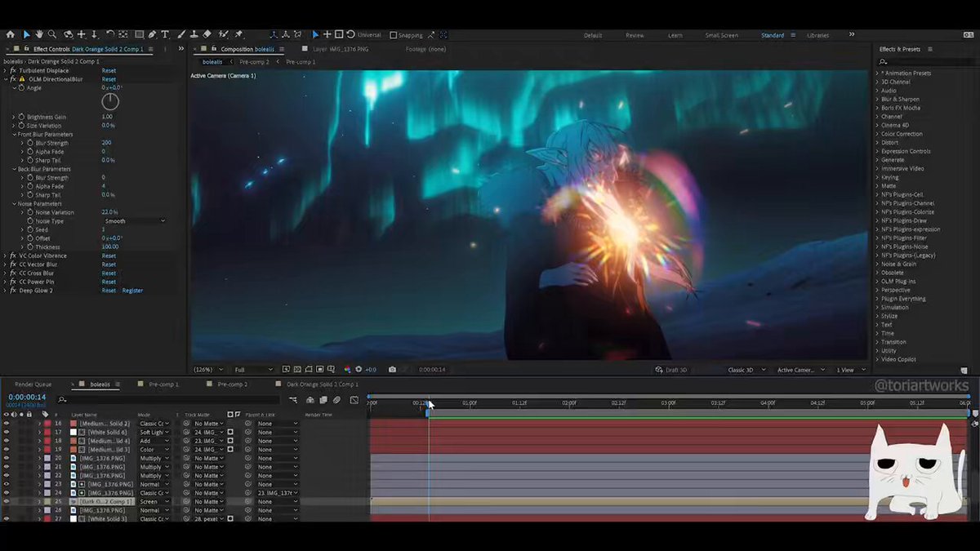
Task: Toggle visibility of layer 20 IMG_1376.PNG
Action: pos(7,458)
